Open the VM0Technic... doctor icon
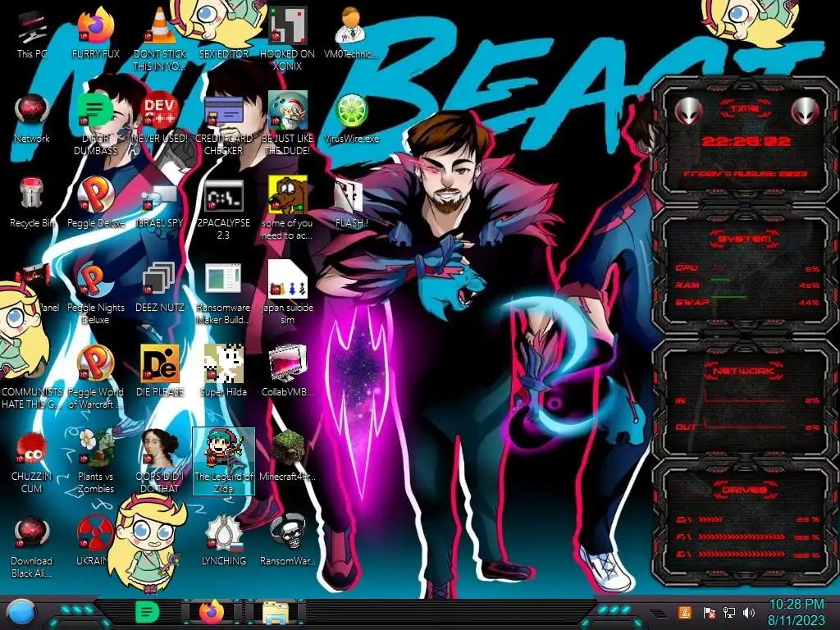 point(351,33)
